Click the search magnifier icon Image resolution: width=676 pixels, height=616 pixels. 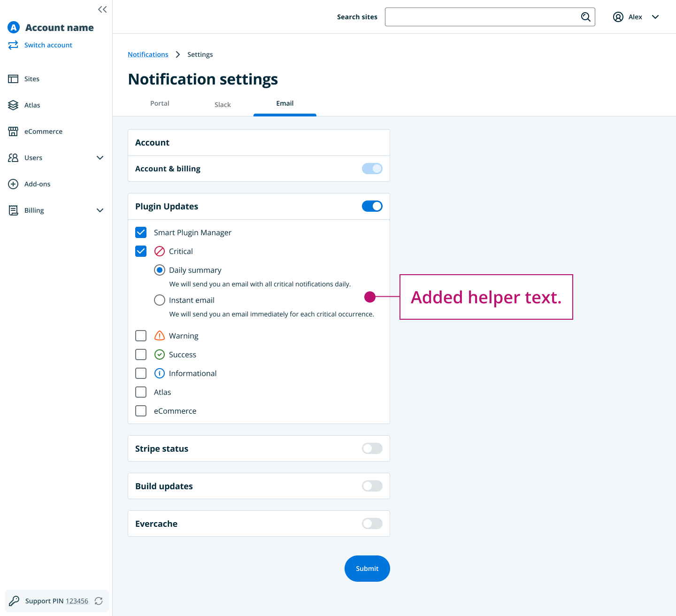pos(586,17)
